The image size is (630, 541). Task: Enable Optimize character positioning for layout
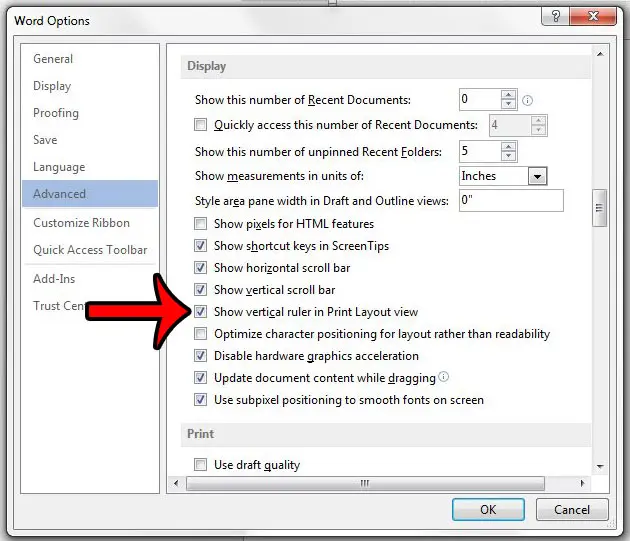tap(200, 334)
